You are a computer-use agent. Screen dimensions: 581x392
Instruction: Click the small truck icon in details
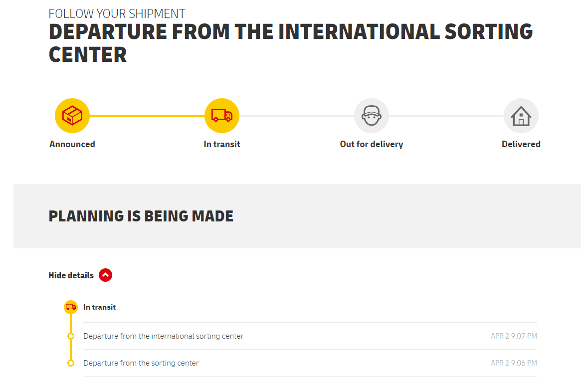pos(71,307)
